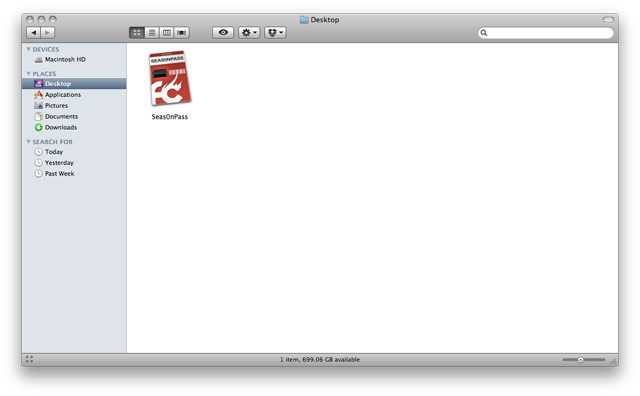The image size is (640, 396).
Task: Switch to list view
Action: [x=152, y=33]
